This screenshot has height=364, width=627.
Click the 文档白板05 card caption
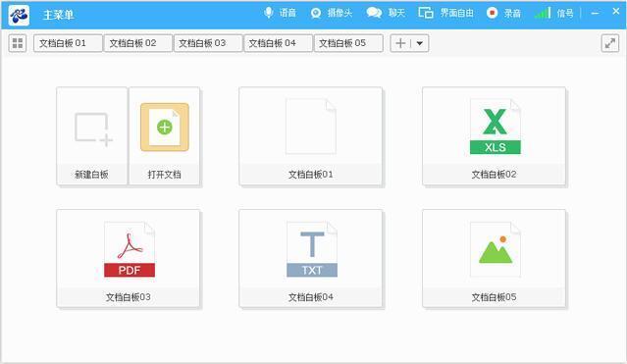click(494, 297)
